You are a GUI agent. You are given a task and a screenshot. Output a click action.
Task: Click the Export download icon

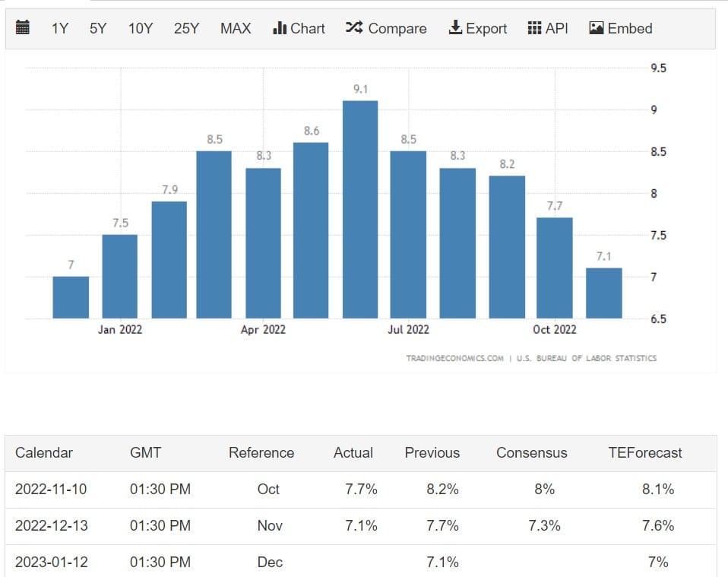tap(455, 28)
